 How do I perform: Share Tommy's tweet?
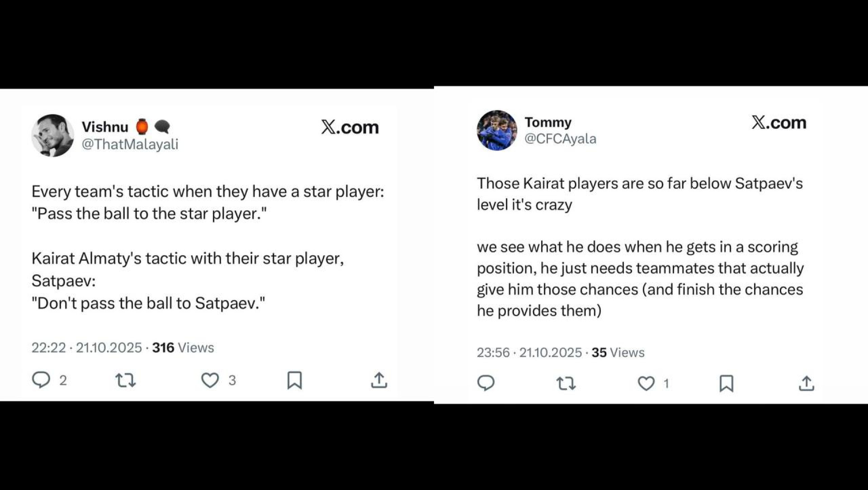806,384
